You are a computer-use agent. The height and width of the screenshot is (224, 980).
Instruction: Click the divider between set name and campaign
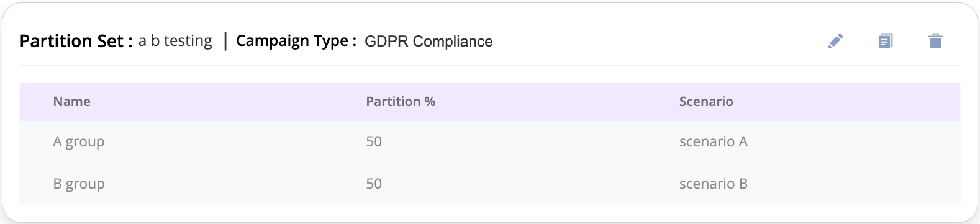(225, 41)
